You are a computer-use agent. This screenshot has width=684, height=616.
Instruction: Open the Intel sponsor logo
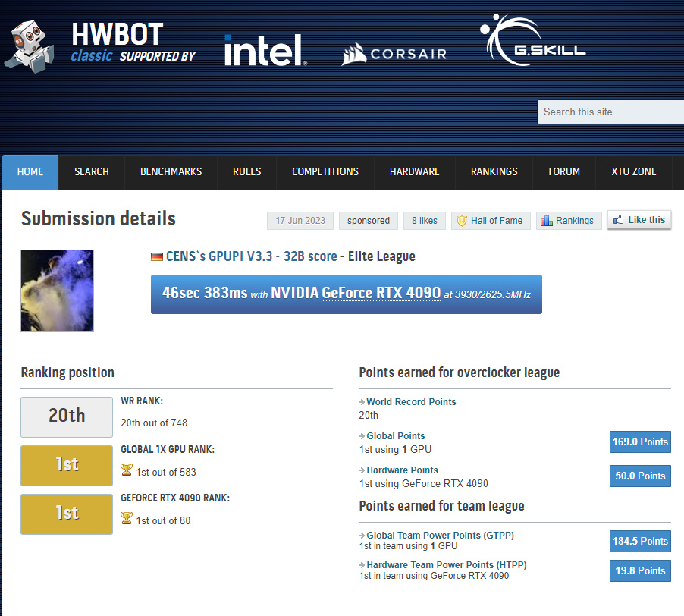[x=265, y=50]
